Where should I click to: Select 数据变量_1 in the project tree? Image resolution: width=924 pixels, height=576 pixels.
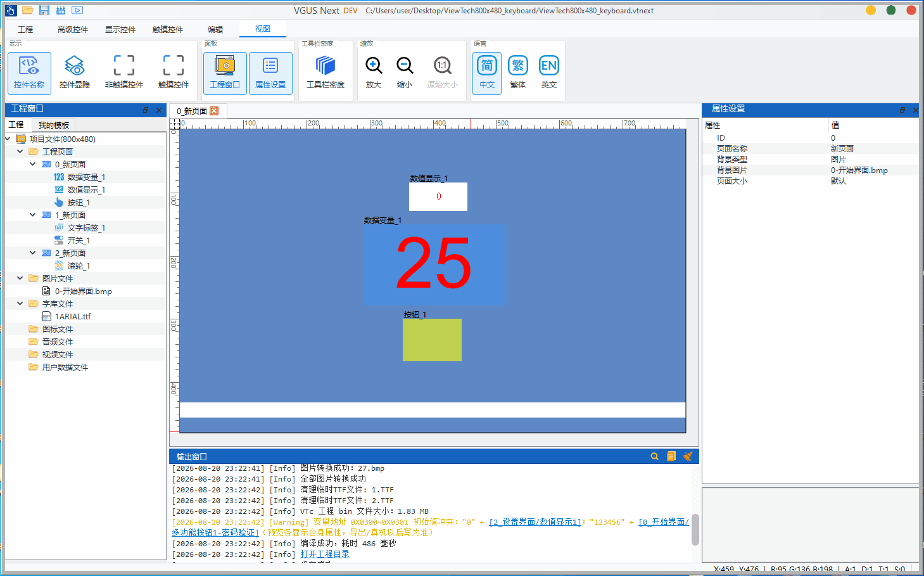coord(86,177)
